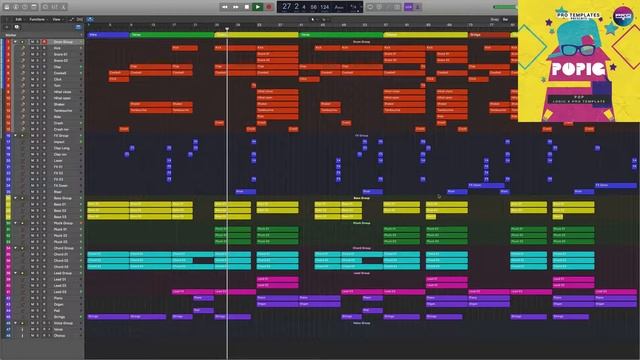Select the first green Verse arrangement marker
Viewport: 640px width, 360px height.
[x=172, y=35]
